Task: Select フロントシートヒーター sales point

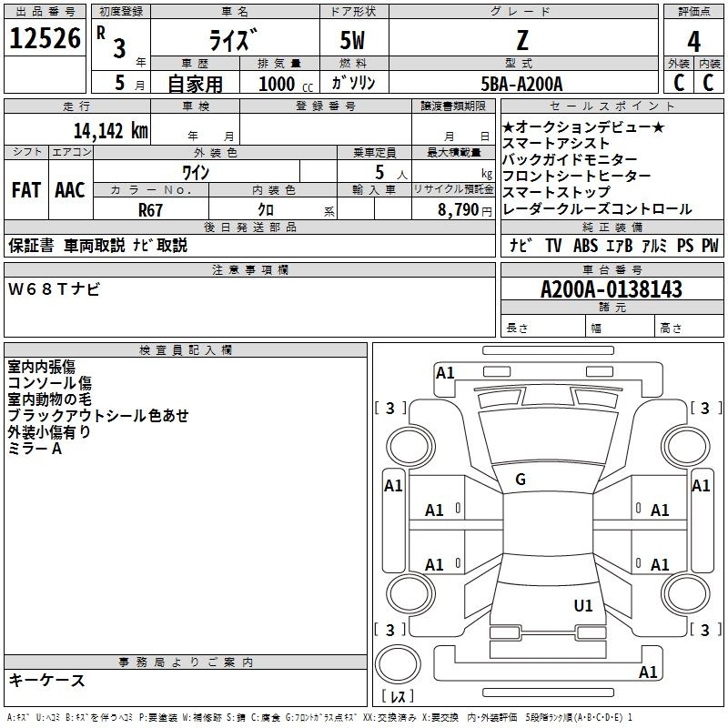Action: 577,176
